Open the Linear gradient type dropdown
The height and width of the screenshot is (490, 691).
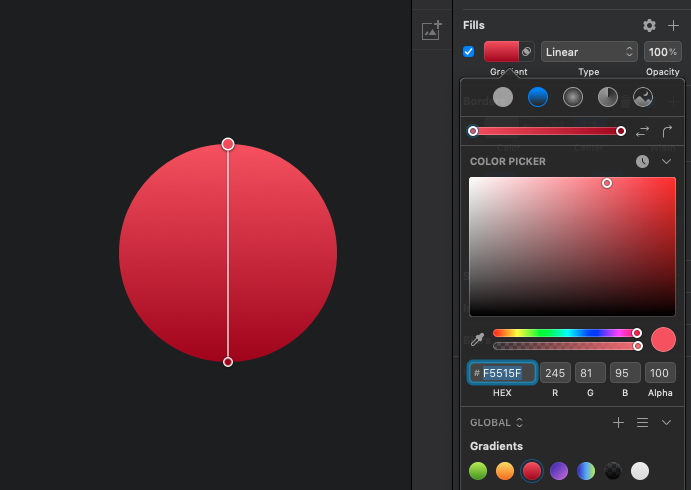point(589,52)
